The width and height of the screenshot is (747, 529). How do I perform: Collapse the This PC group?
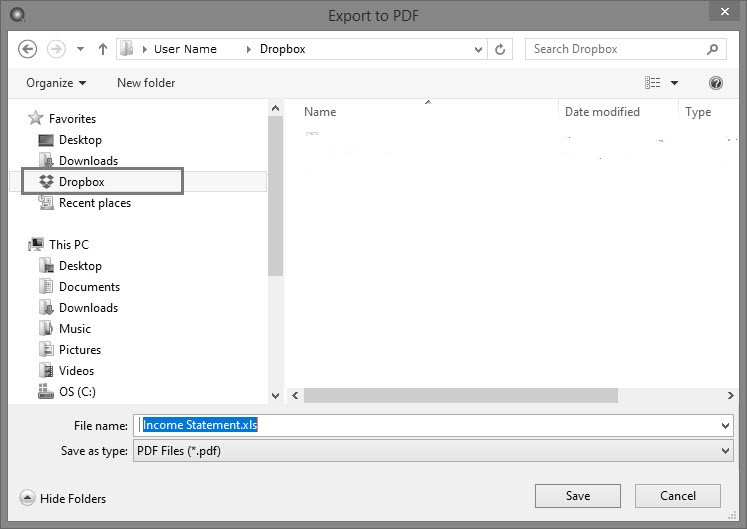[24, 245]
